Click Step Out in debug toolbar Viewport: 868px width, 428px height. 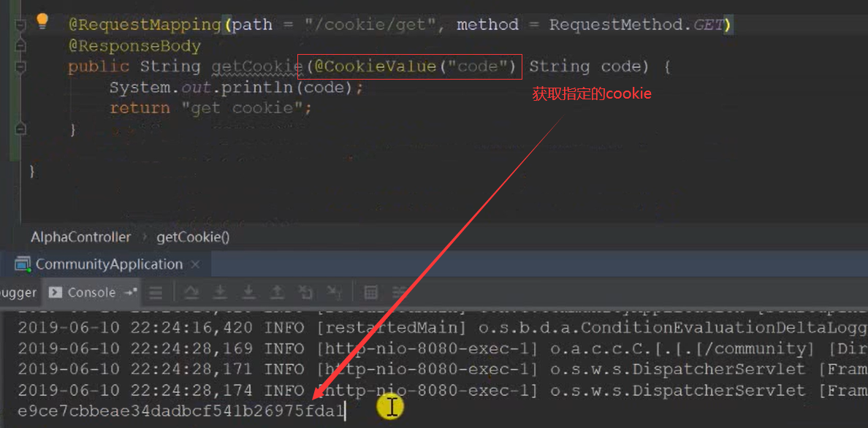tap(277, 292)
